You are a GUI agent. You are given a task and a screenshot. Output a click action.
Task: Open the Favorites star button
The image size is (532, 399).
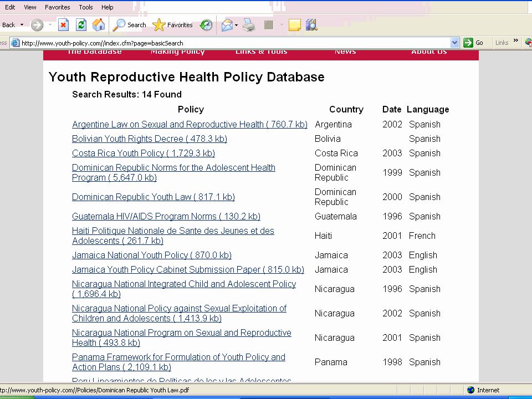click(x=172, y=25)
